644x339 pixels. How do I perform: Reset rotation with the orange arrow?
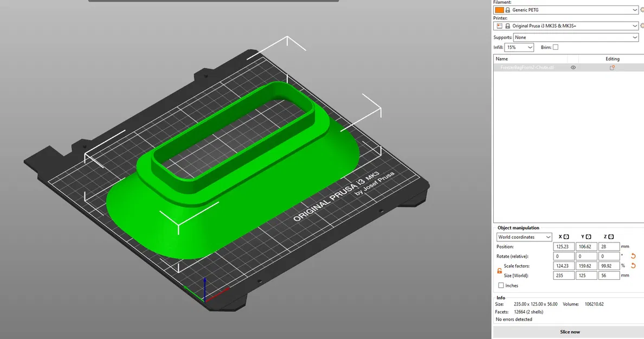click(633, 256)
